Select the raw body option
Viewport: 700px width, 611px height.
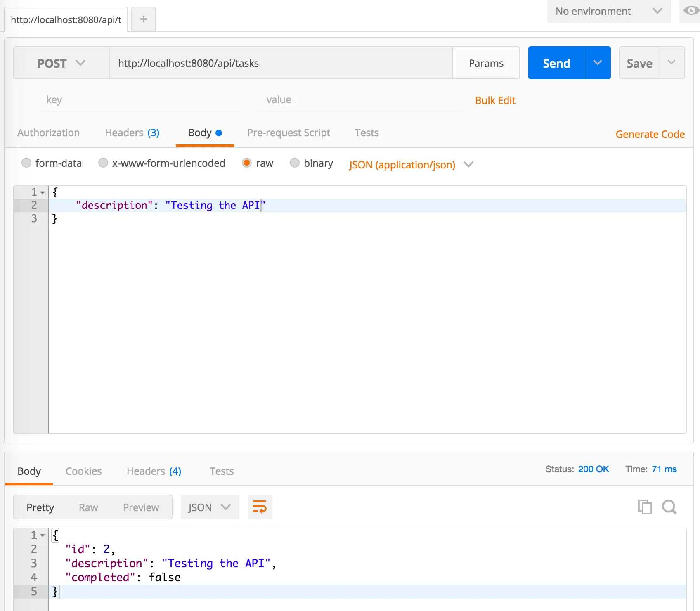pyautogui.click(x=247, y=163)
